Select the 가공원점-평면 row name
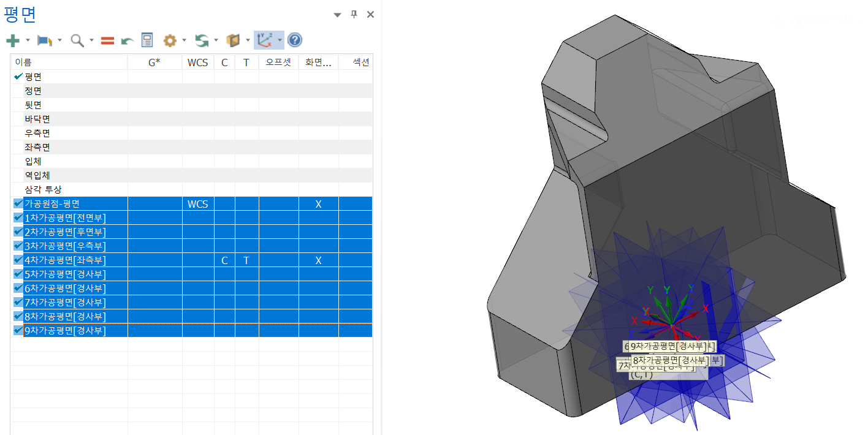The width and height of the screenshot is (868, 435). tap(52, 204)
